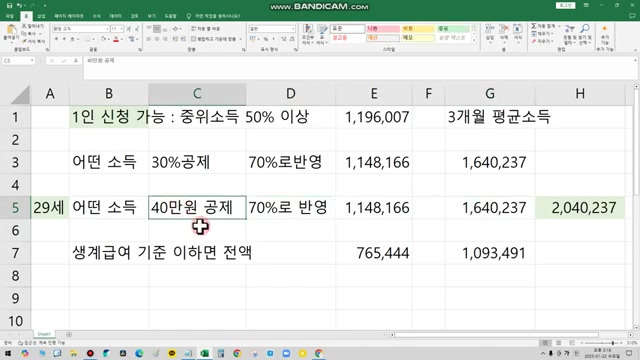The width and height of the screenshot is (640, 360).
Task: Click the Excel icon in taskbar
Action: click(204, 353)
